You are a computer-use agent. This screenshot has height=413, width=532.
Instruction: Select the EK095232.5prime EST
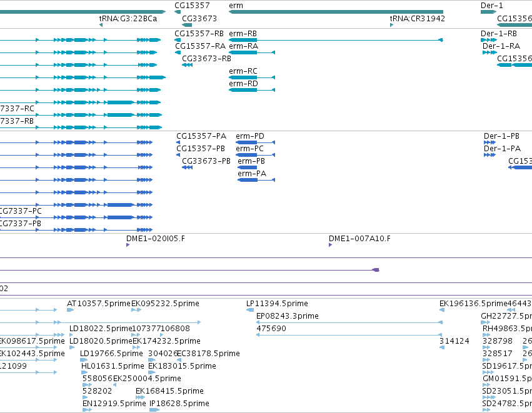[136, 310]
